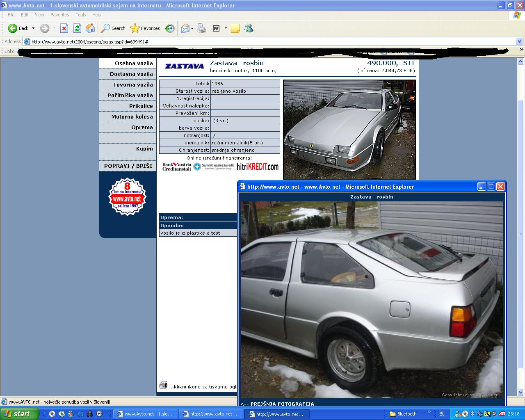Click the main window scrollbar down arrow
Image resolution: width=525 pixels, height=420 pixels.
520,393
